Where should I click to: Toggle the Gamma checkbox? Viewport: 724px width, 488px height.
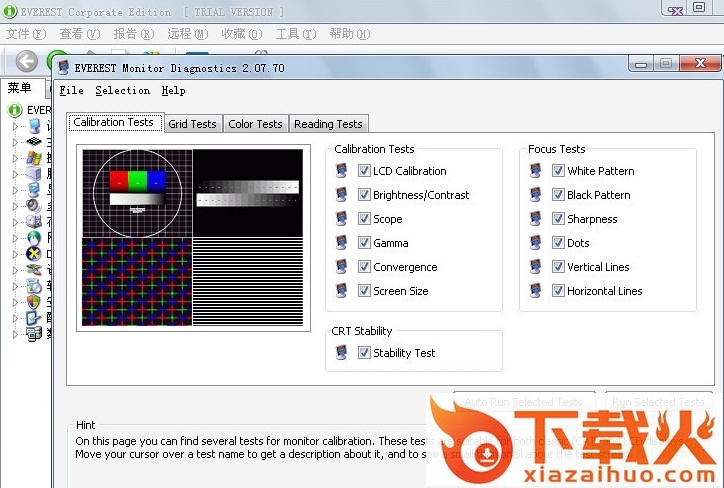[x=364, y=243]
